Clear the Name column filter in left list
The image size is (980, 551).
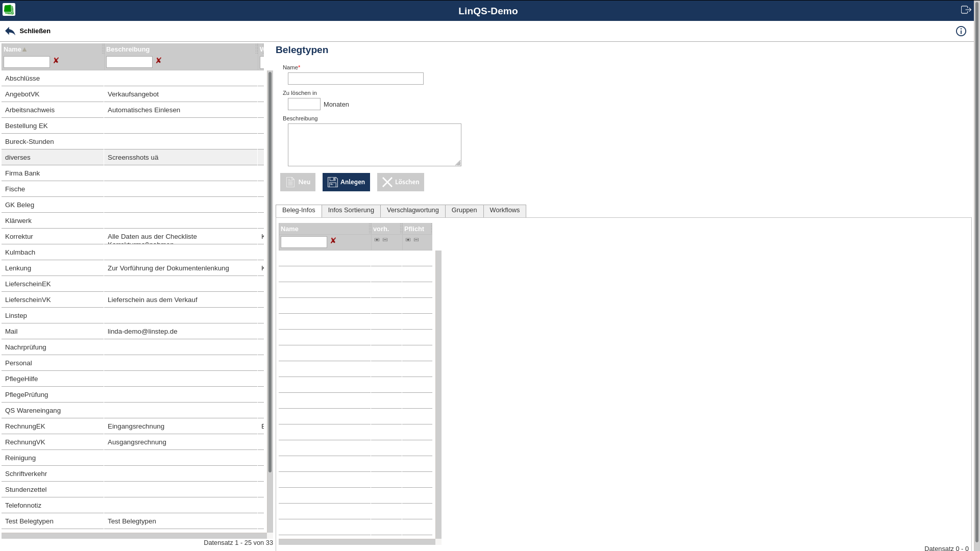coord(56,61)
